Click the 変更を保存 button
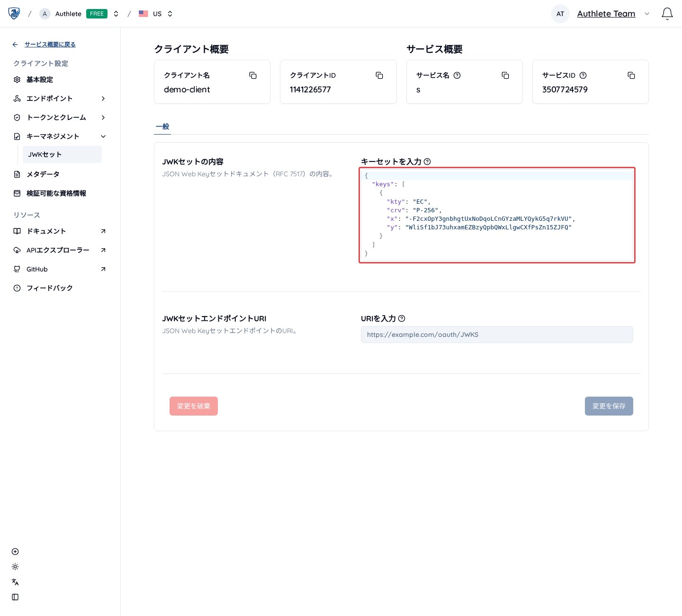Screen dimensions: 682x616 pos(609,406)
